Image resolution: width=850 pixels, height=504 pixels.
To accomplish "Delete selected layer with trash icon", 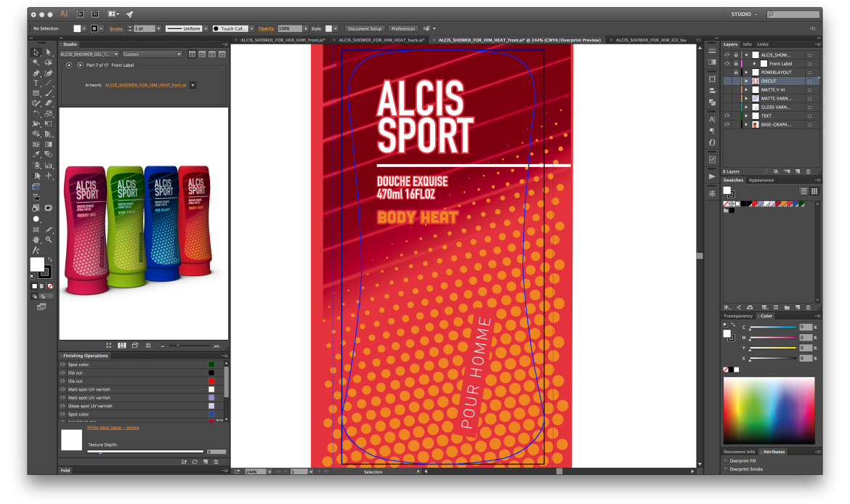I will (809, 171).
